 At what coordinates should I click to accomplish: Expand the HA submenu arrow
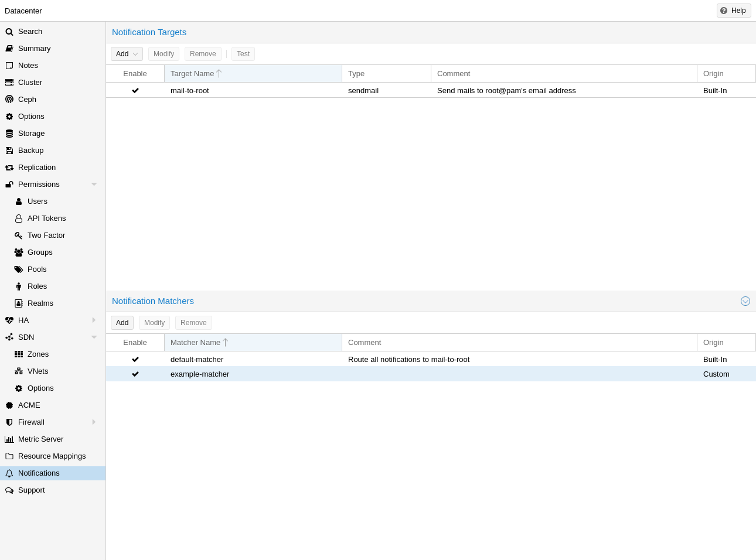[x=94, y=320]
